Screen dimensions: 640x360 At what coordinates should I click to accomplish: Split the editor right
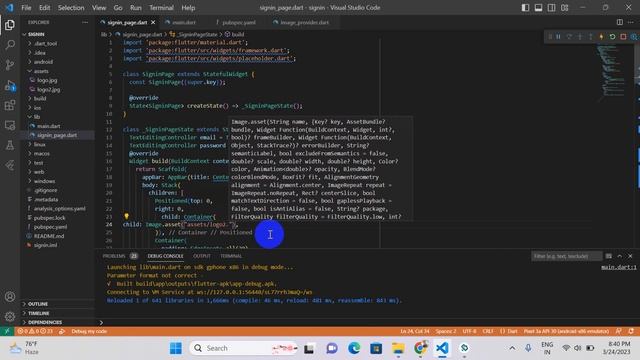[x=620, y=22]
